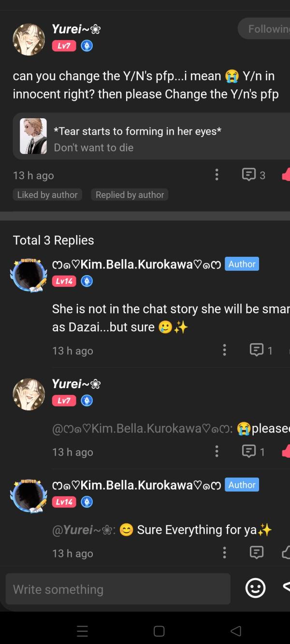This screenshot has width=290, height=644.
Task: Open the reply icon on the Author's last reply
Action: [x=257, y=553]
